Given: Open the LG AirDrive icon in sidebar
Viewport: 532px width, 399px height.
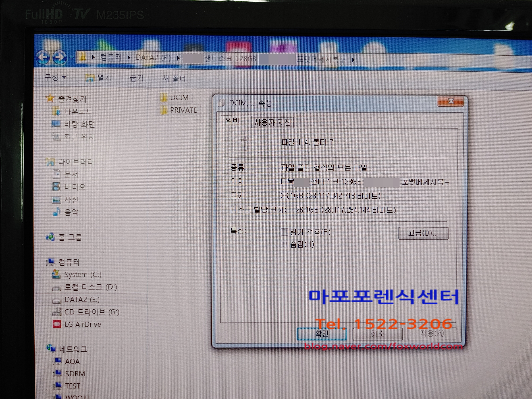Looking at the screenshot, I should [57, 324].
